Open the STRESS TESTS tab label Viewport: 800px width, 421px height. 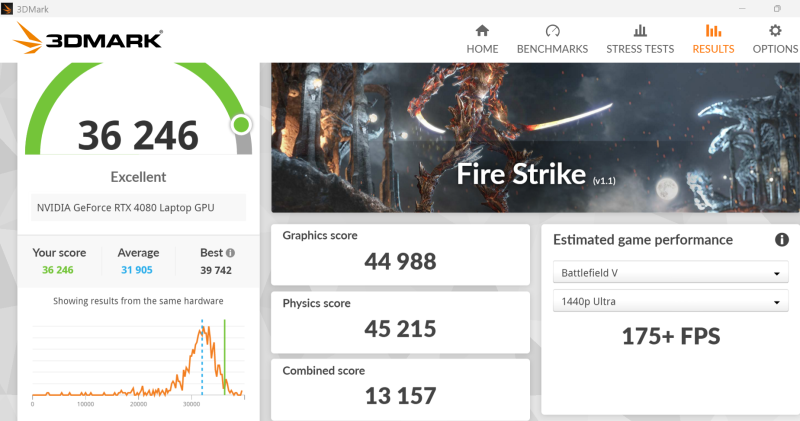[640, 49]
